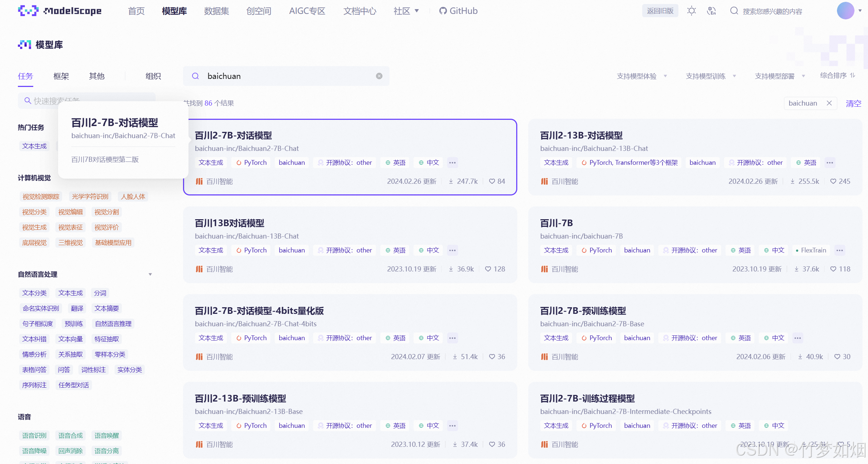
Task: Open the 支持模型体验 dropdown
Action: 641,76
